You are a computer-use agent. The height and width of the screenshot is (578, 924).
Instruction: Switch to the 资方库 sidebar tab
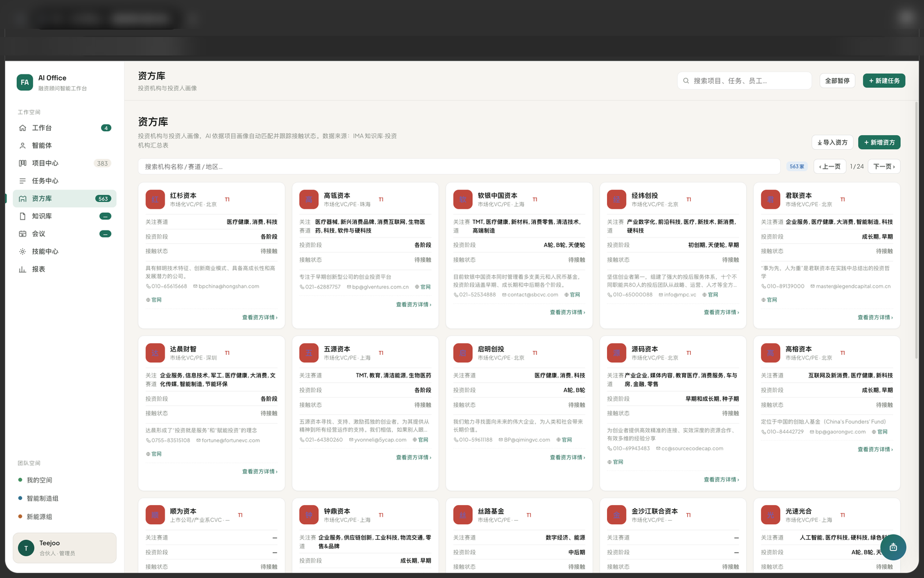pos(65,198)
